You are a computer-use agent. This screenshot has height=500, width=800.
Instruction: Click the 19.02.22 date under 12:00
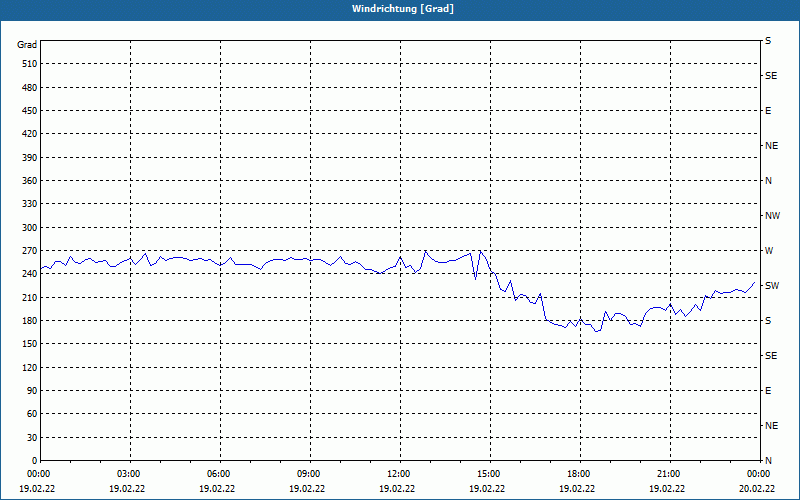(x=397, y=489)
